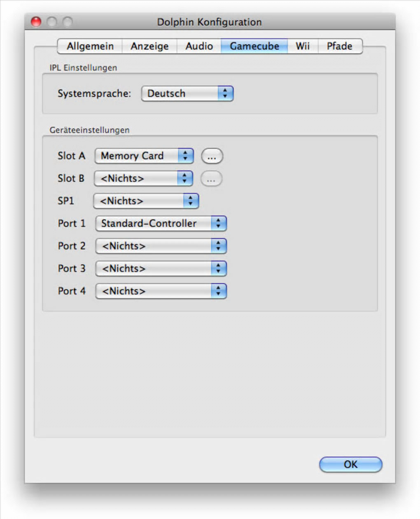Open the Port 3 dropdown

point(161,269)
